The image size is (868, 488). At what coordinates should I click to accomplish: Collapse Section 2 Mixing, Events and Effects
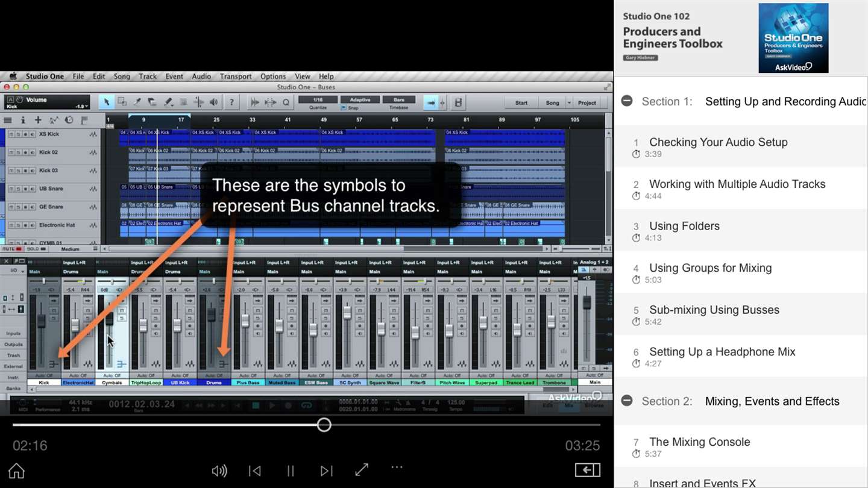pyautogui.click(x=627, y=400)
